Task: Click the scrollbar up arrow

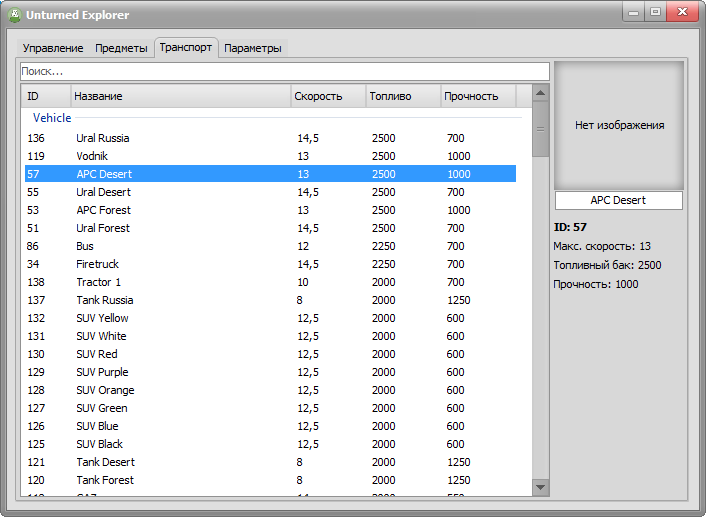Action: [x=540, y=94]
